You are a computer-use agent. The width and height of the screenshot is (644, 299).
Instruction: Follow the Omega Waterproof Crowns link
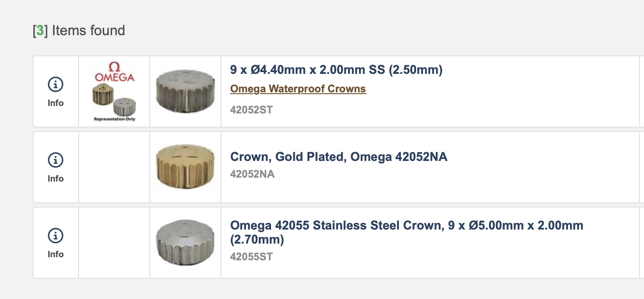[x=298, y=89]
